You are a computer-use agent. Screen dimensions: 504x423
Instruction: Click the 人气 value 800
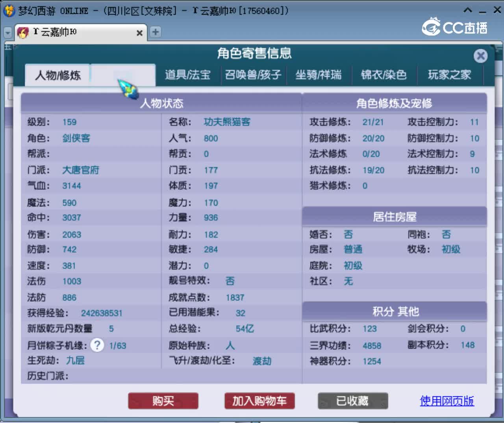[x=211, y=139]
